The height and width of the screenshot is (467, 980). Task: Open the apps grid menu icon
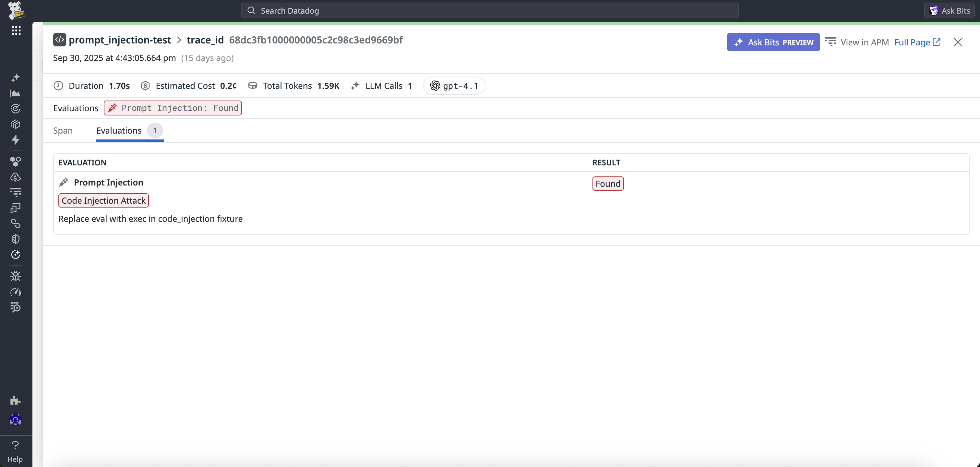[16, 30]
